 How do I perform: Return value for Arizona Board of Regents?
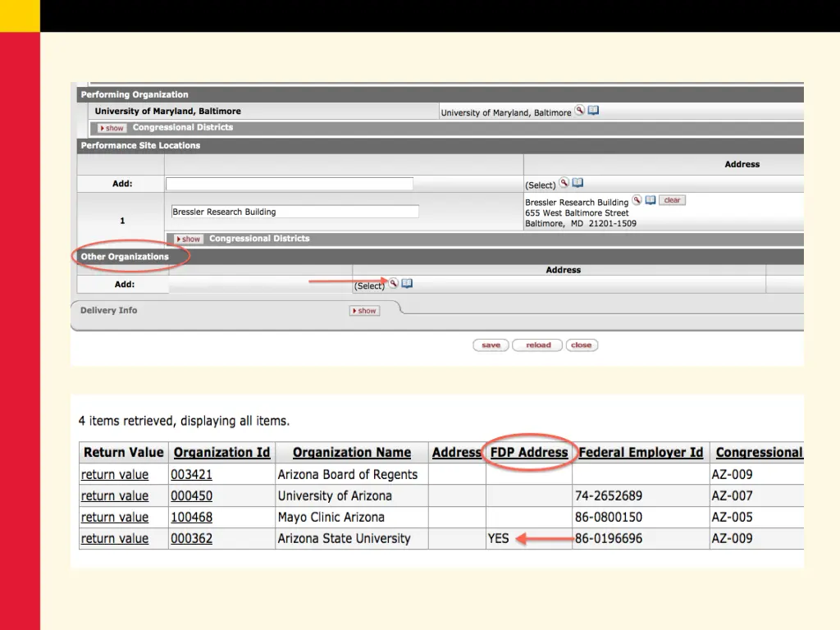(115, 475)
